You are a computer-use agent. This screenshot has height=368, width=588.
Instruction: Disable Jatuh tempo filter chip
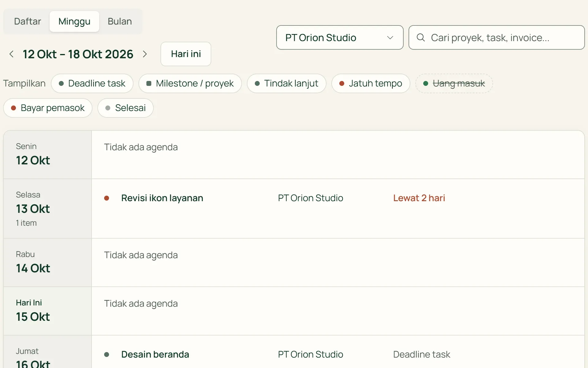371,83
